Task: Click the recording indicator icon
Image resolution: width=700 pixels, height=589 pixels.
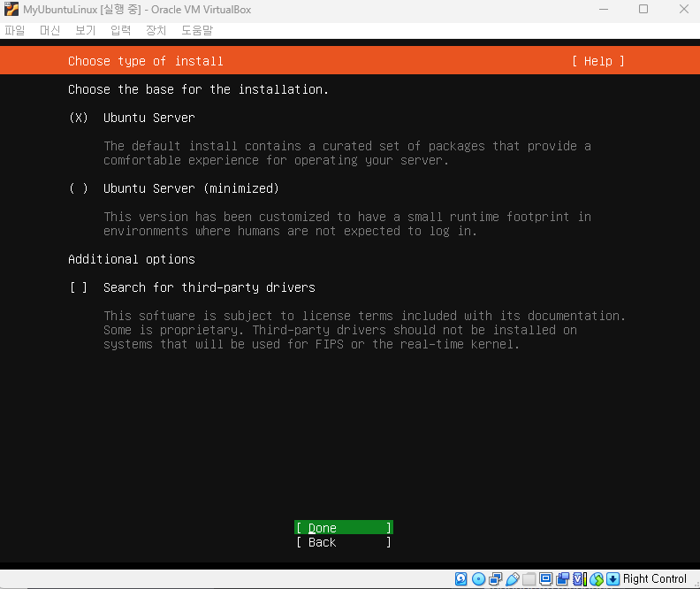Action: 562,579
